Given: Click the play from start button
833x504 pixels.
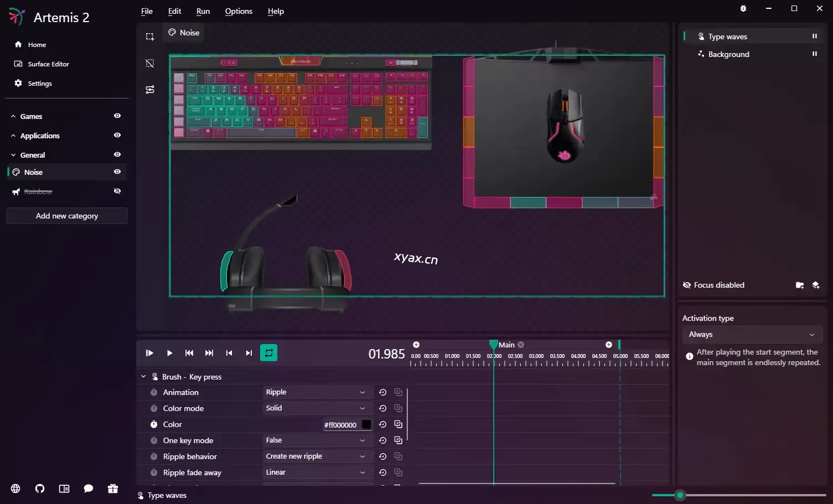Looking at the screenshot, I should click(x=149, y=353).
